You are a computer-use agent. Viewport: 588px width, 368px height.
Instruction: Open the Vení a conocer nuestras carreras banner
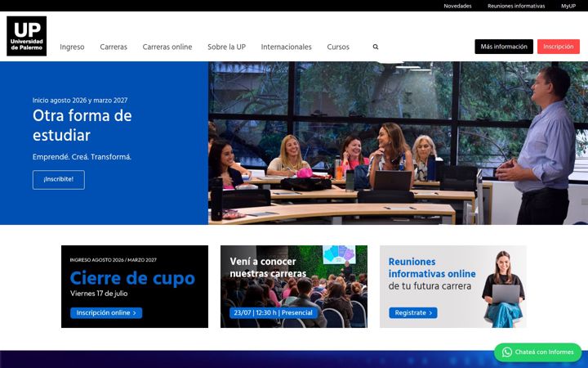coord(294,286)
